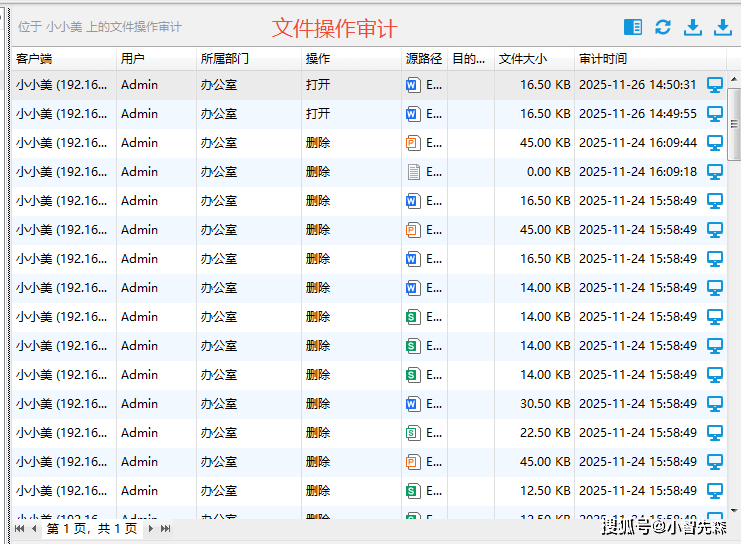741x544 pixels.
Task: Click the Word icon in the 30.50 KB row
Action: pyautogui.click(x=413, y=404)
